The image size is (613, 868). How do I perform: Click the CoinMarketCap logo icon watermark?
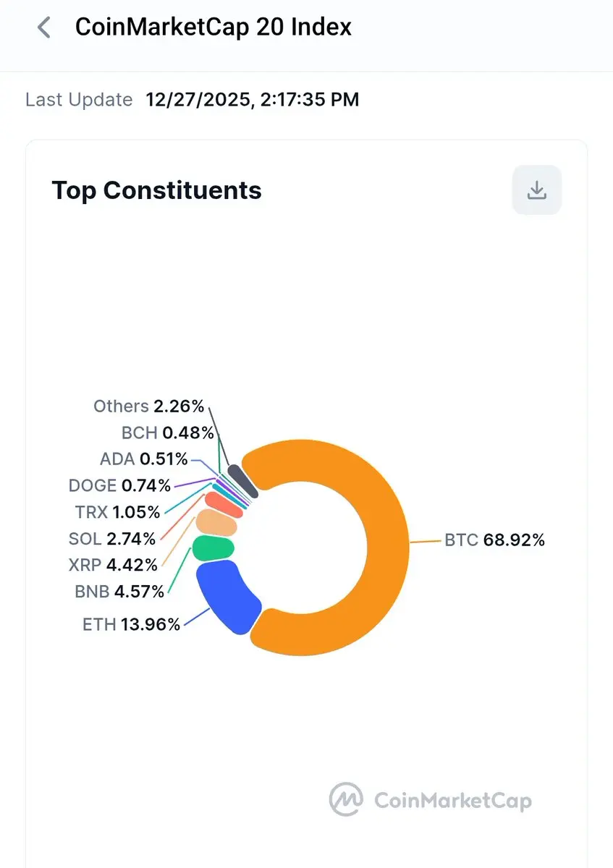click(346, 800)
